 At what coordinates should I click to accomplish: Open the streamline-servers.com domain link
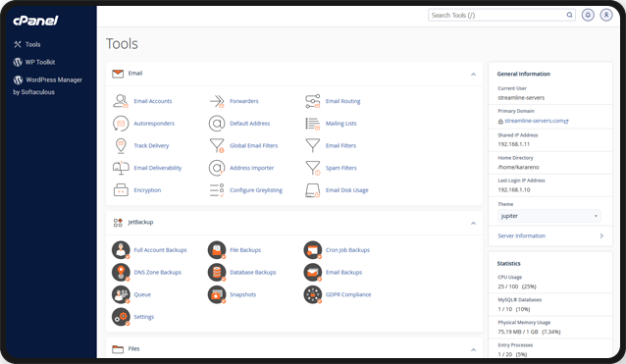(x=534, y=121)
